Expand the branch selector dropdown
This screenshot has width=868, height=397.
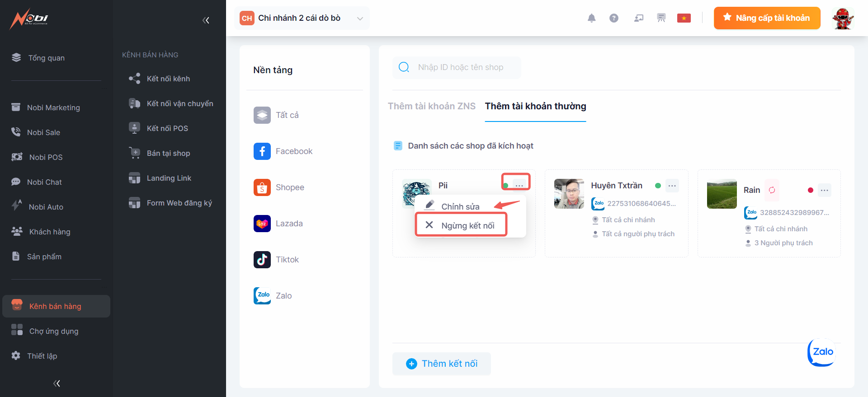pyautogui.click(x=360, y=19)
